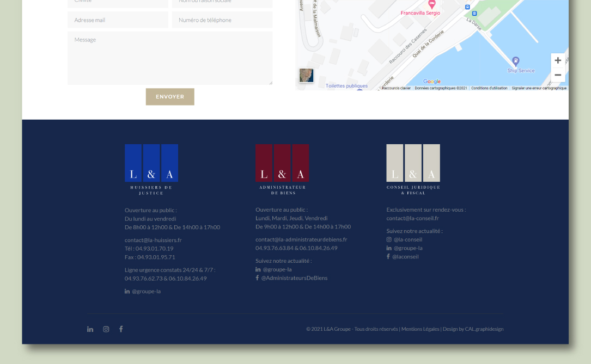This screenshot has width=591, height=364.
Task: Open conseil LinkedIn @groupe-la link
Action: 404,248
